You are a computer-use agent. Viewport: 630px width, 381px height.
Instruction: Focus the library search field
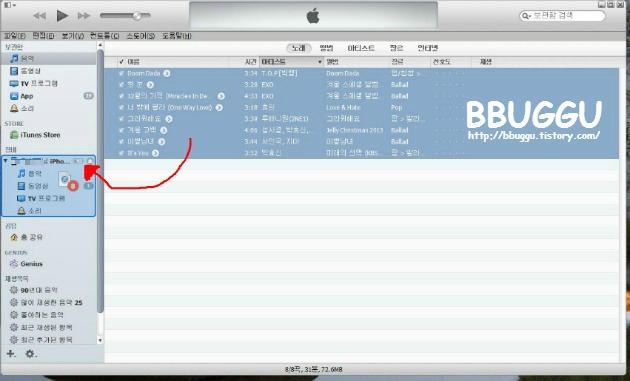click(562, 16)
